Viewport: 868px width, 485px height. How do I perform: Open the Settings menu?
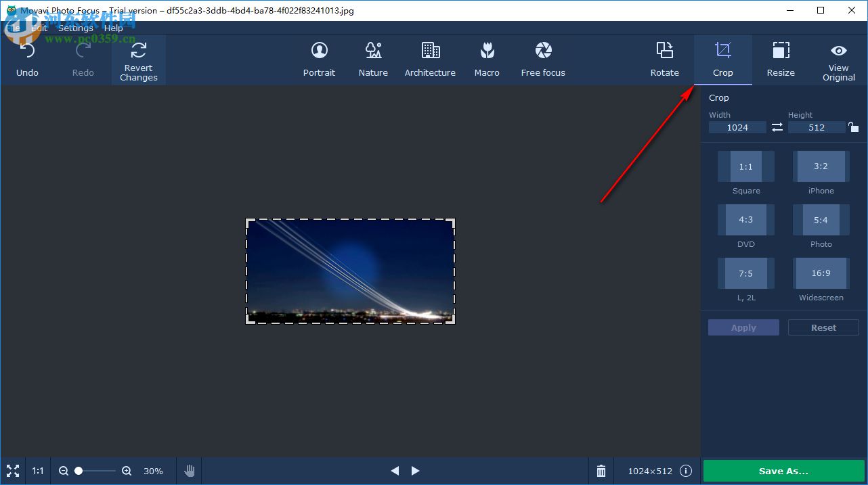[76, 28]
